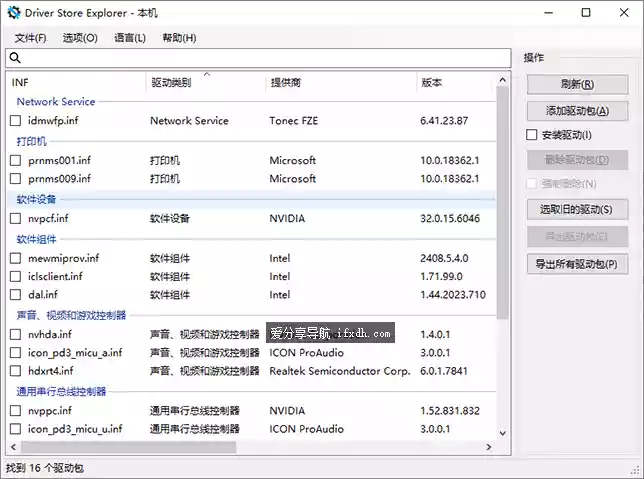Image resolution: width=644 pixels, height=479 pixels.
Task: Check the box for idmwfp.inf
Action: (15, 121)
